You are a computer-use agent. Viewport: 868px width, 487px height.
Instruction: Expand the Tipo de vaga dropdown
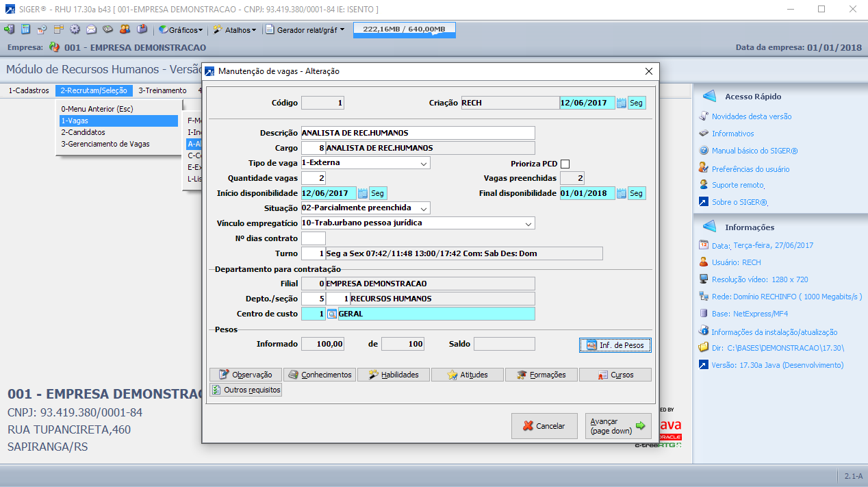[x=423, y=164]
